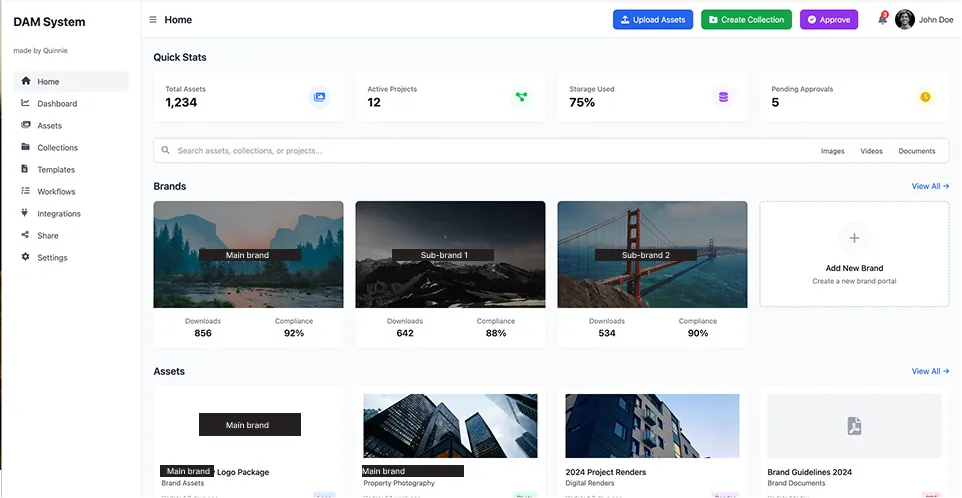962x498 pixels.
Task: Click the Compliance 92% value
Action: (294, 333)
